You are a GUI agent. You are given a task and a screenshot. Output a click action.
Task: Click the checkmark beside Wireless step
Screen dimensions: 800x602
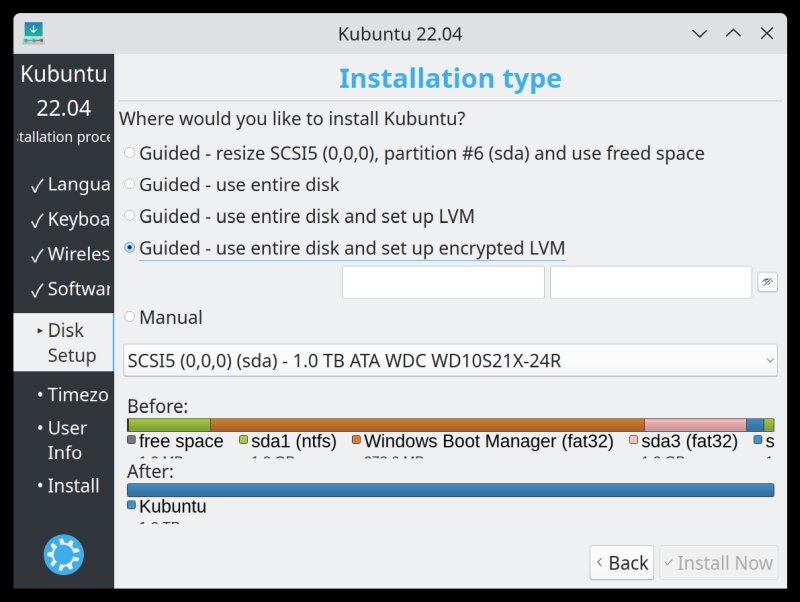pos(35,254)
